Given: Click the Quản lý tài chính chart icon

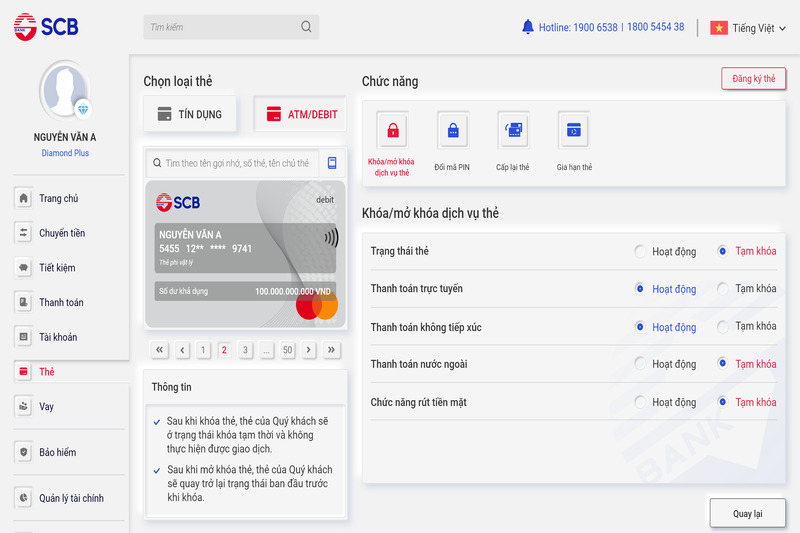Looking at the screenshot, I should point(23,498).
